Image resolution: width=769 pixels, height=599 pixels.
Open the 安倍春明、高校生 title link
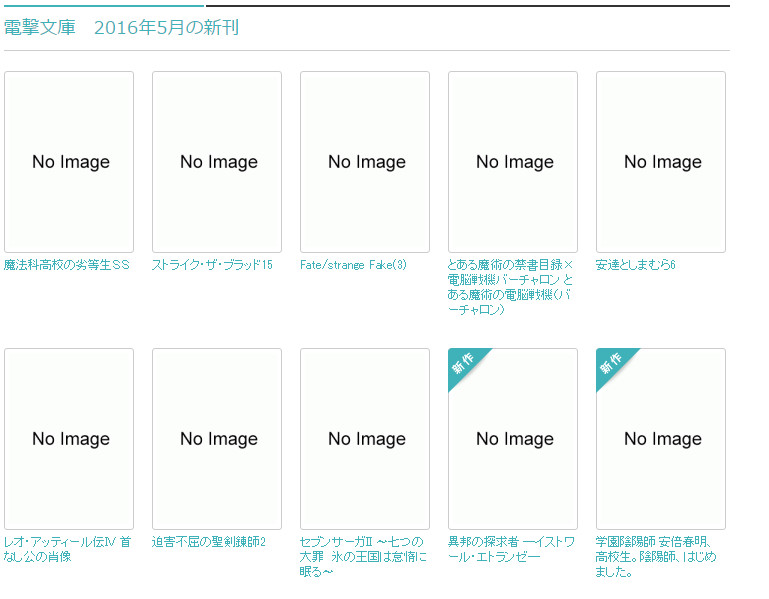(655, 557)
